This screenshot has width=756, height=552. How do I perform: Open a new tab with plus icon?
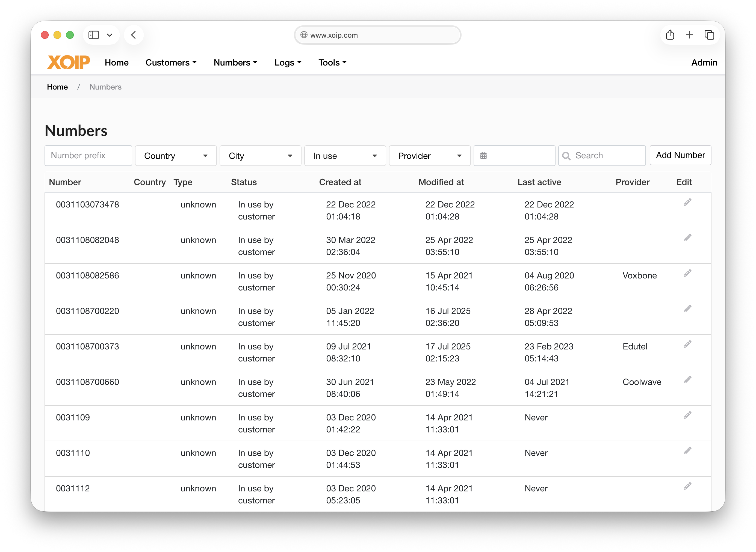click(689, 35)
